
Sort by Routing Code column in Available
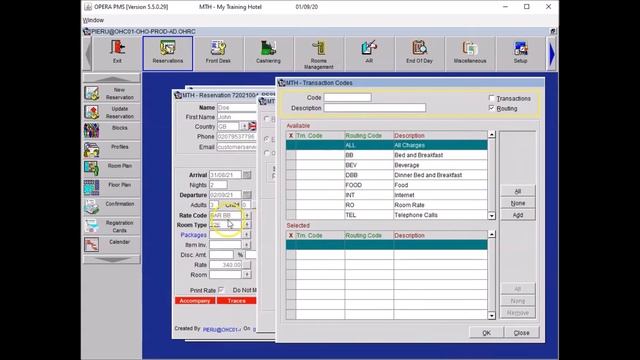(369, 136)
